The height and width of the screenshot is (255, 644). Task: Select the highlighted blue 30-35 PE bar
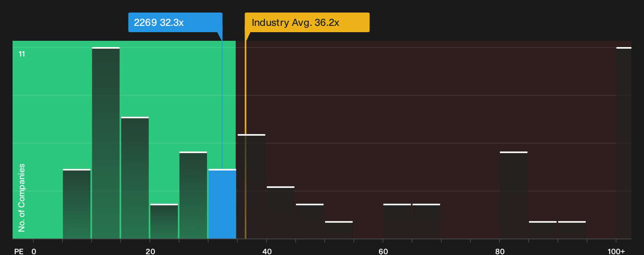pyautogui.click(x=222, y=204)
